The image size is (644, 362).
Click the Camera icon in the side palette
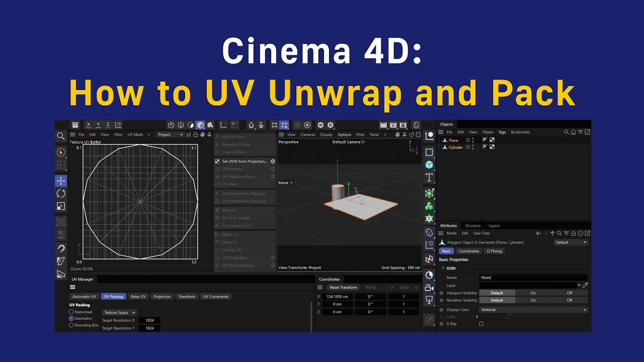point(429,288)
